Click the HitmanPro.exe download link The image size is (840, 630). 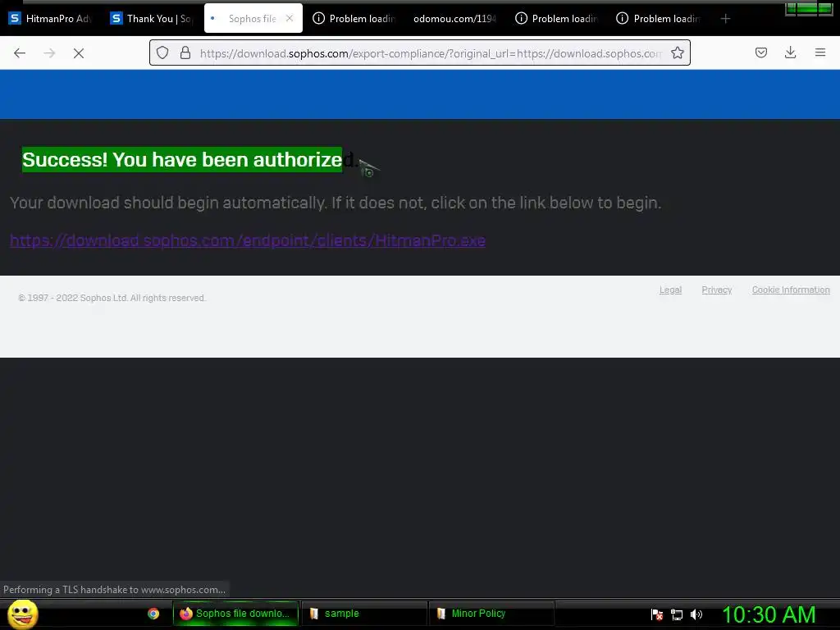tap(248, 240)
